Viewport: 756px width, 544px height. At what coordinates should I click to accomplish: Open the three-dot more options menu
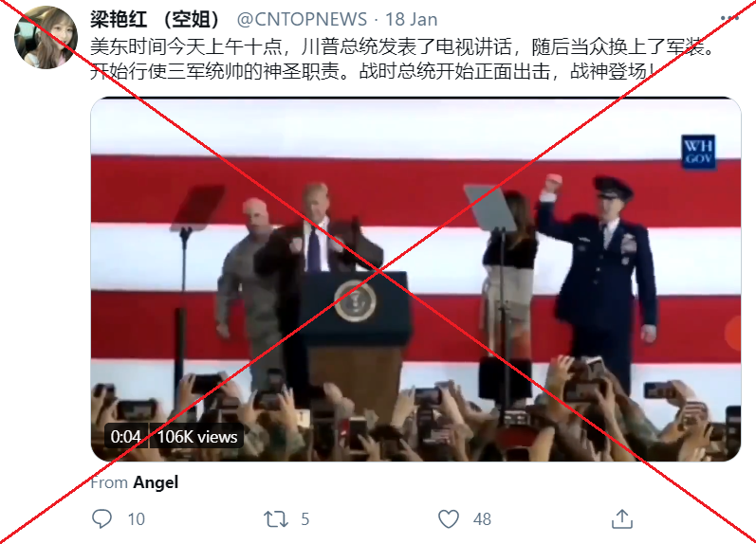(x=730, y=18)
